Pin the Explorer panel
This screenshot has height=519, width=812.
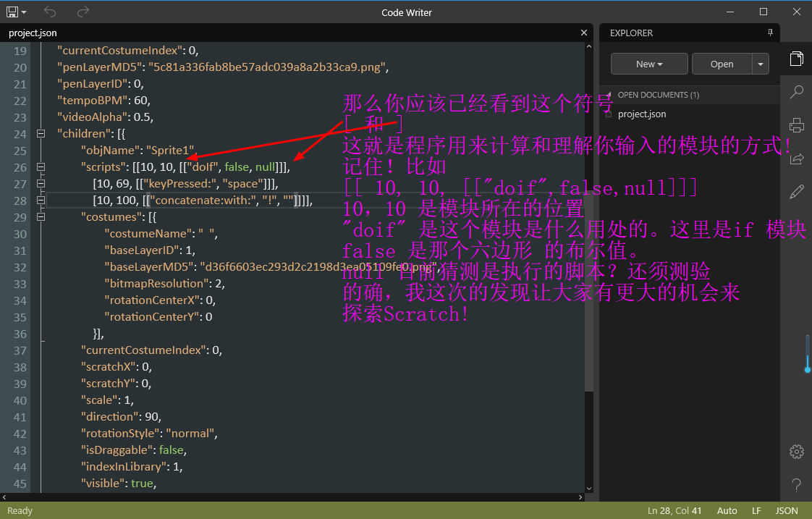(x=770, y=33)
